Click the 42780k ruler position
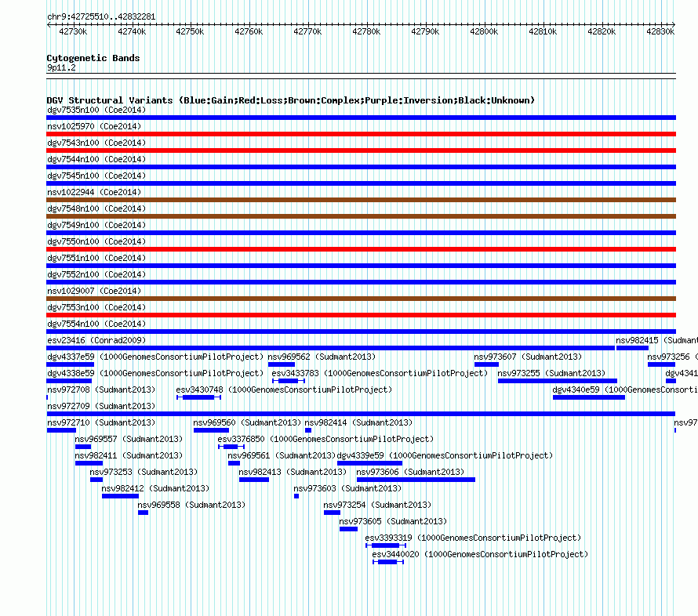This screenshot has width=698, height=616. coord(366,31)
